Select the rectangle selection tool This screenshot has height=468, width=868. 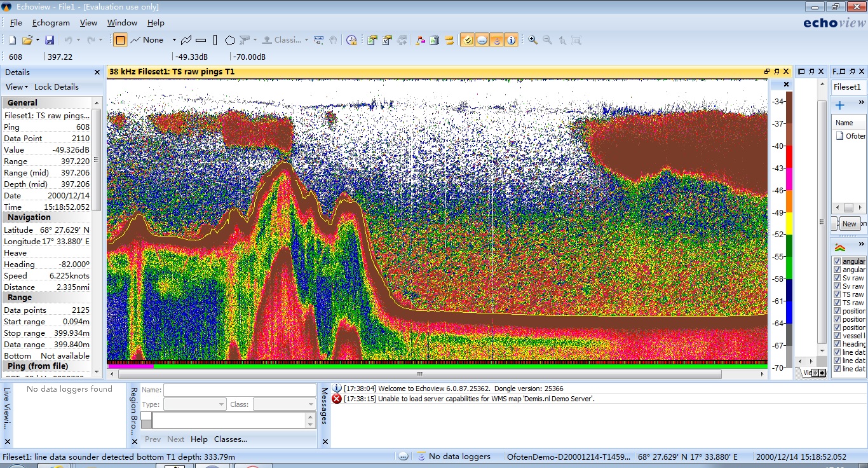tap(119, 40)
